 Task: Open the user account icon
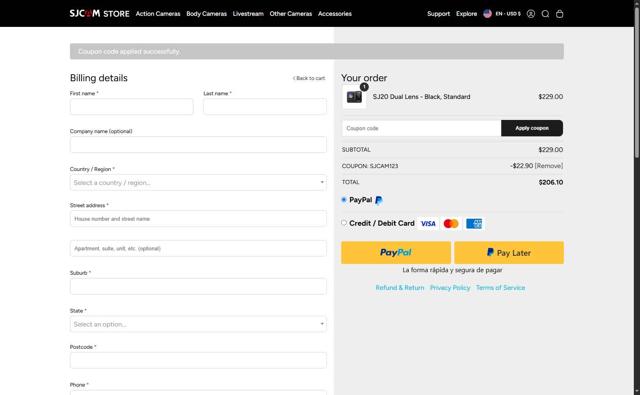[531, 14]
